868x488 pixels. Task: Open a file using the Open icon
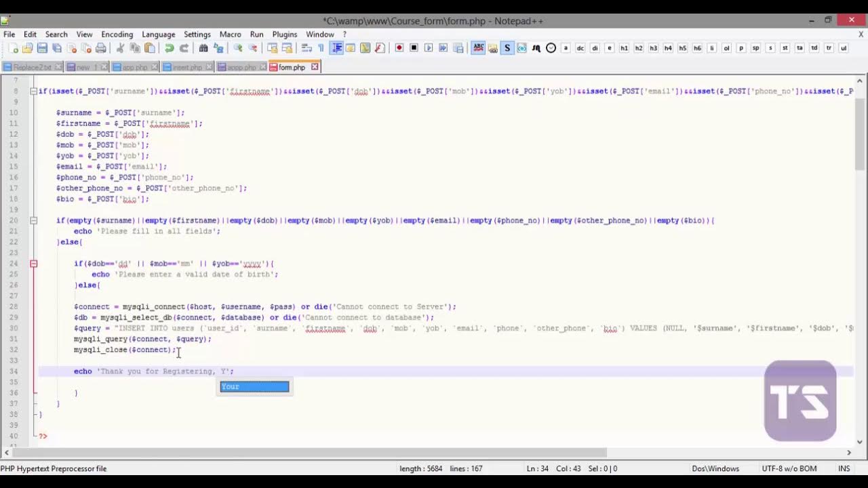27,48
